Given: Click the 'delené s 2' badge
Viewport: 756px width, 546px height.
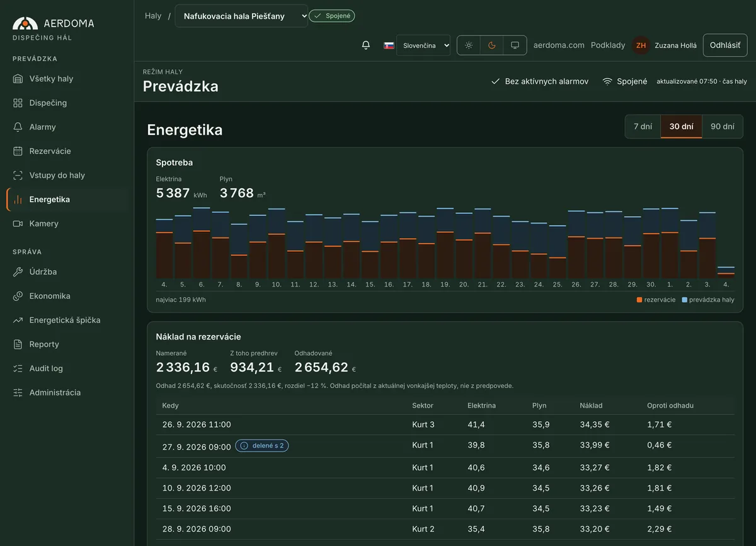Looking at the screenshot, I should tap(262, 446).
